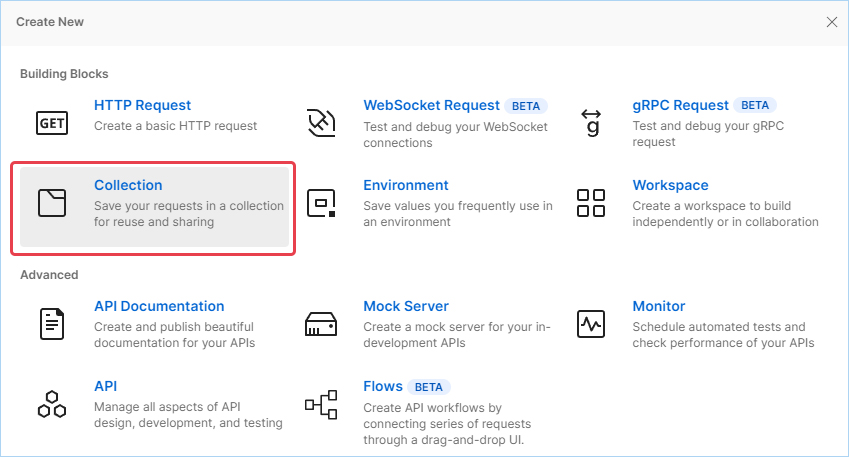Screen dimensions: 849x457
Task: Click "Save your requests in a collection" description
Action: tap(189, 214)
